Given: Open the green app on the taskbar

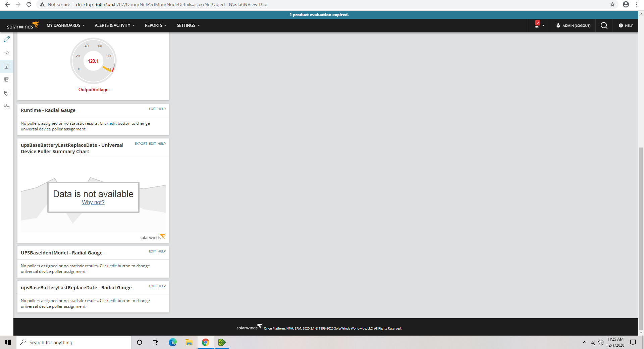Looking at the screenshot, I should [222, 342].
